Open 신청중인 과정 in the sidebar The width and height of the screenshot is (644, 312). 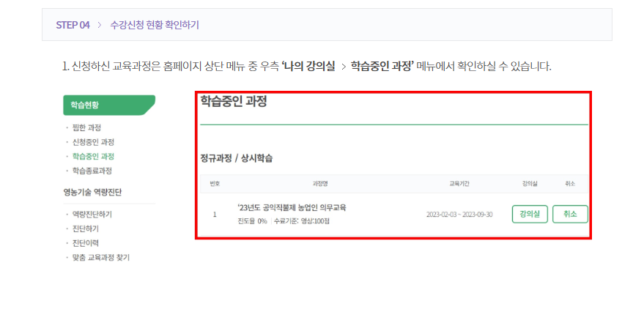(x=93, y=142)
